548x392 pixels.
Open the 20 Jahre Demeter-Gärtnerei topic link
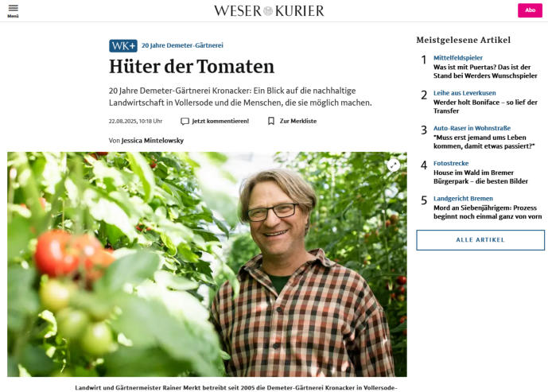click(x=182, y=45)
